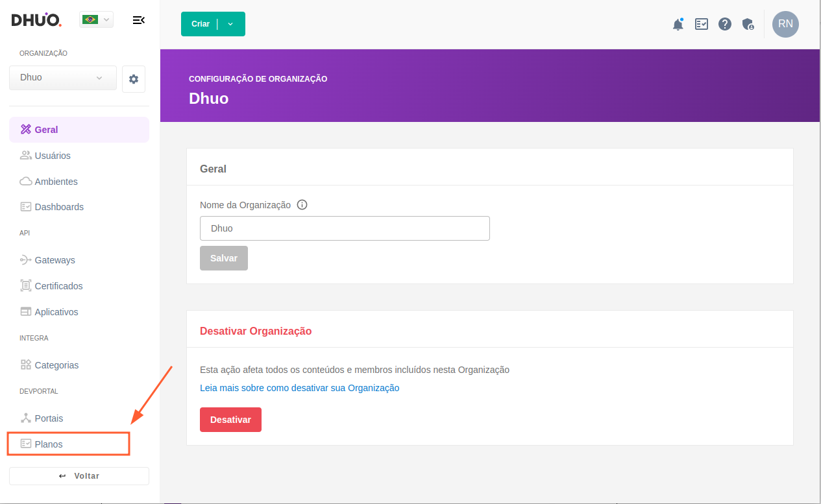The image size is (821, 504).
Task: Focus the Nome da Organização field
Action: pos(345,228)
